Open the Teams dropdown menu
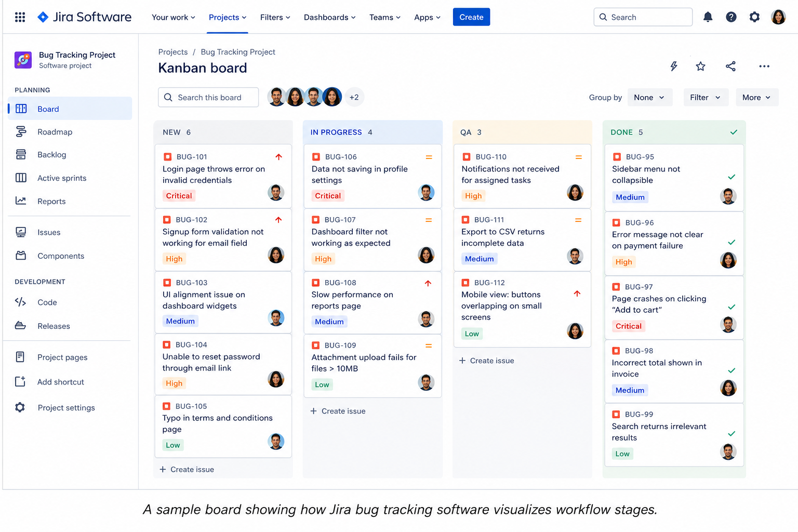 point(385,17)
